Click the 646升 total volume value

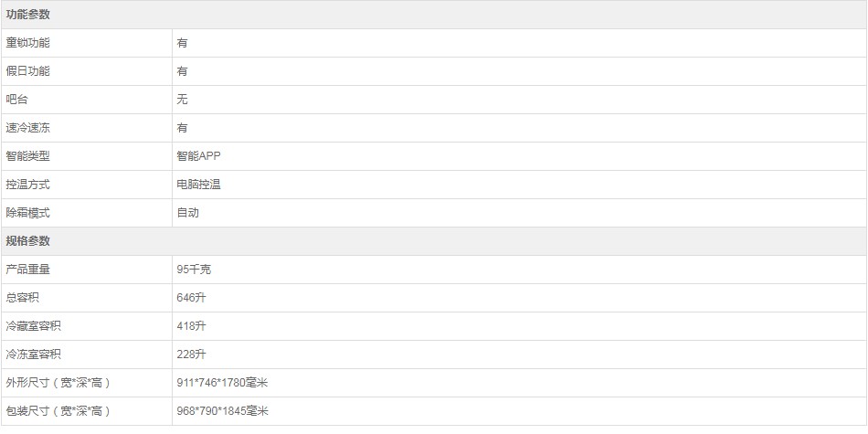coord(192,298)
